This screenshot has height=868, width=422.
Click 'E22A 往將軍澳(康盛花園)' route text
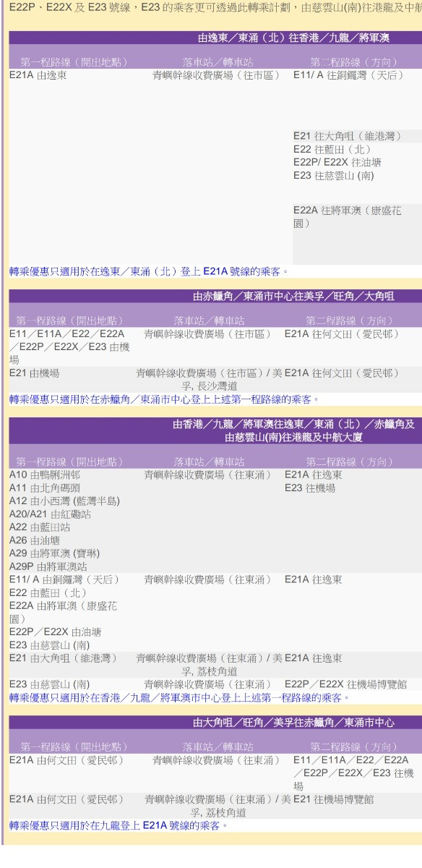[348, 217]
